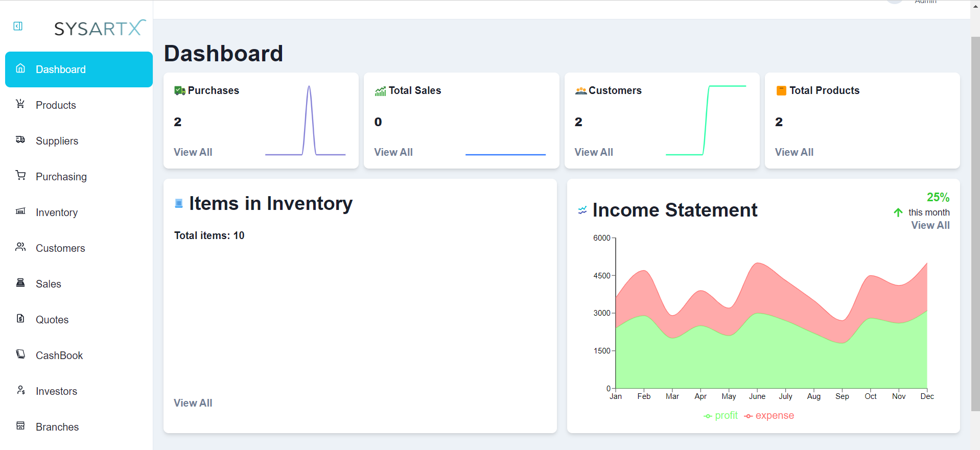Click the page vertical scrollbar

[x=975, y=224]
